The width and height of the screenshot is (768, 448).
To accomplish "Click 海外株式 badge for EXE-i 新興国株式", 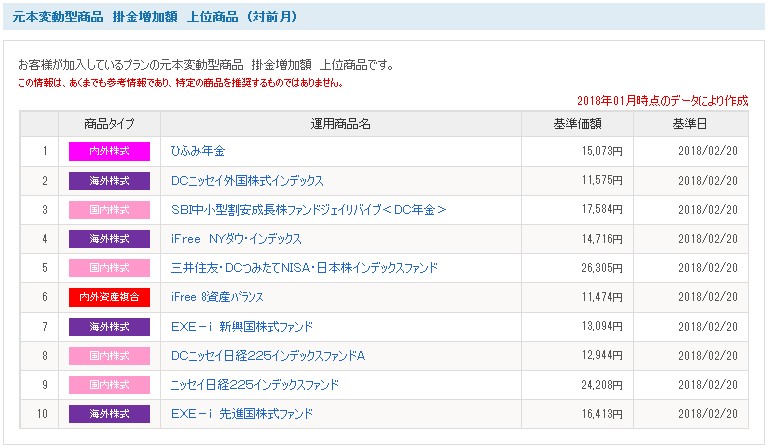I will (109, 327).
